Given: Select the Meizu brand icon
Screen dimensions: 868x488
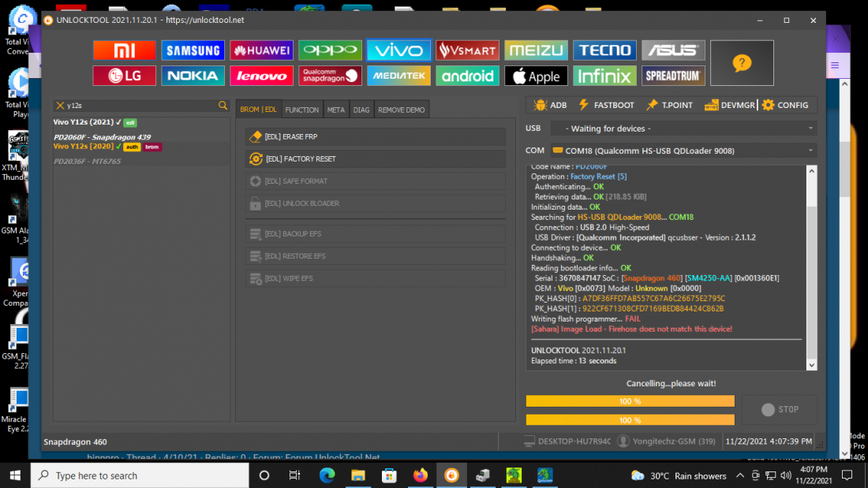Looking at the screenshot, I should point(536,50).
